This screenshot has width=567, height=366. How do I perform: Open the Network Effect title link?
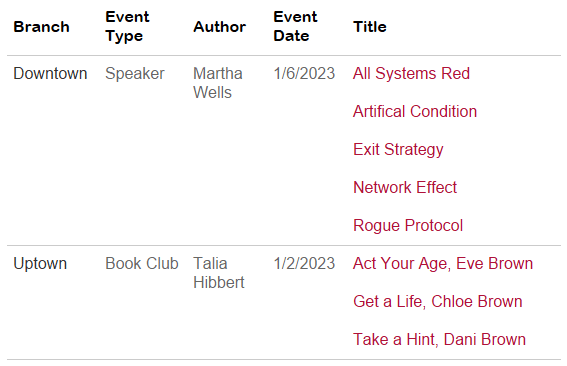click(x=405, y=187)
